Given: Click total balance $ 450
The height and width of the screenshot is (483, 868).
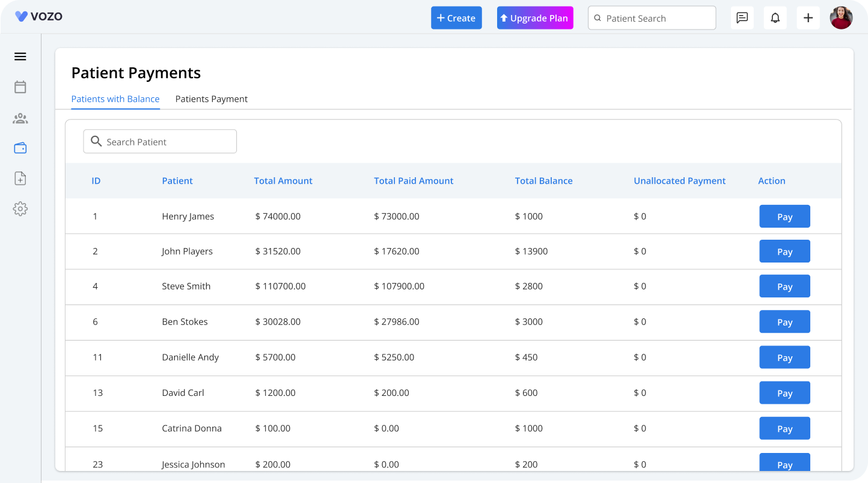Looking at the screenshot, I should pyautogui.click(x=526, y=357).
